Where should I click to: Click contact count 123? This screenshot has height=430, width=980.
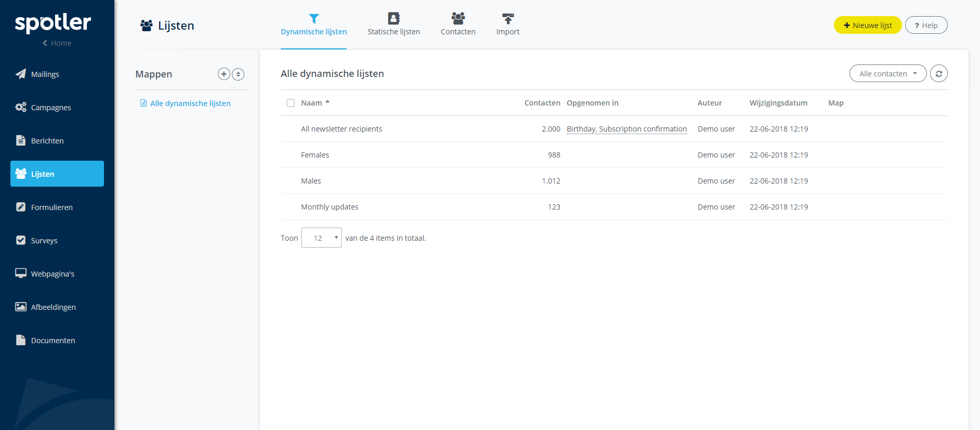coord(554,207)
